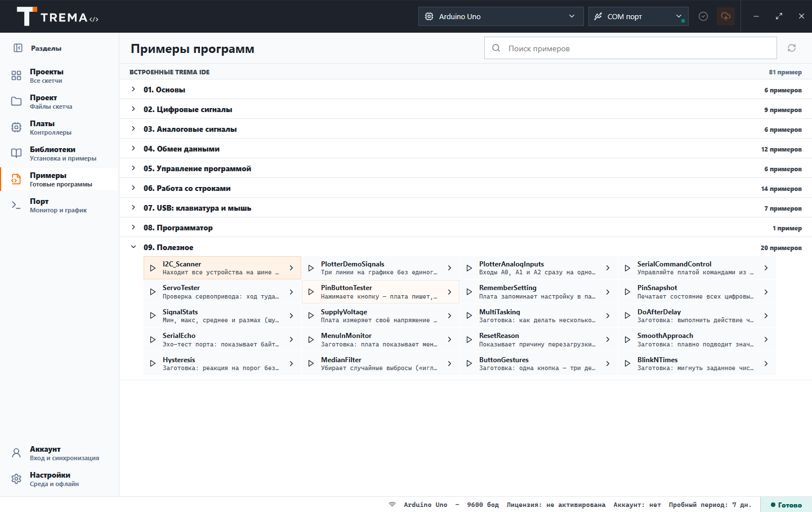Expand the 04. Обмен данными section
This screenshot has width=812, height=512.
pos(465,149)
